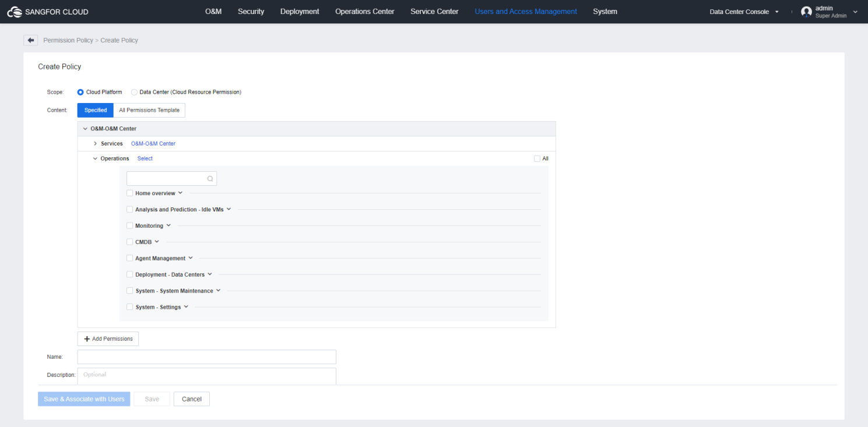This screenshot has width=868, height=427.
Task: Click the Name input field
Action: point(207,357)
